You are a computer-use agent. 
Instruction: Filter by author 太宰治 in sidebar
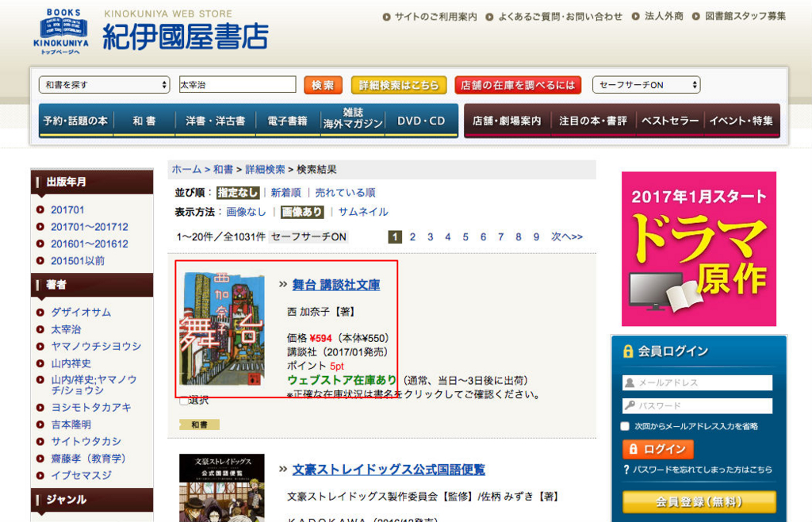(66, 329)
